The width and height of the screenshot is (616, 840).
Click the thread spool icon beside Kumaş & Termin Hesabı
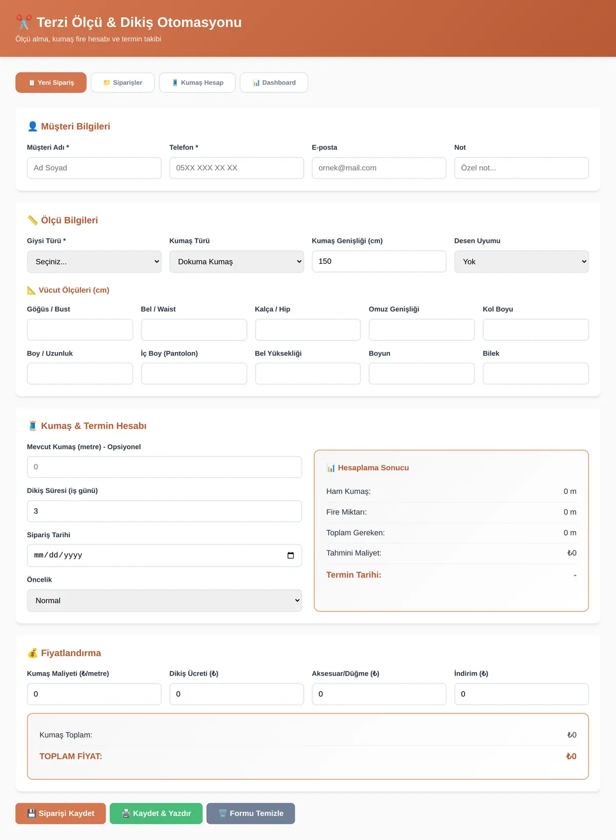tap(32, 426)
